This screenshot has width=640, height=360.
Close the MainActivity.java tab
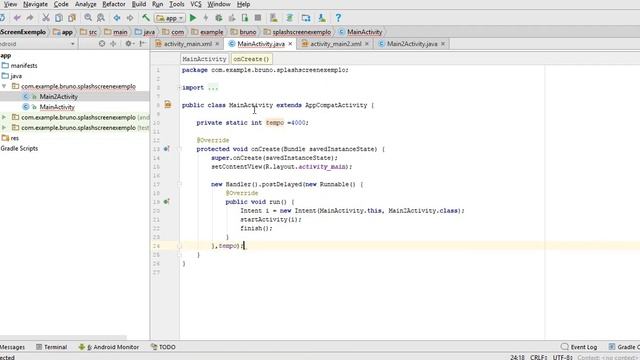point(290,44)
